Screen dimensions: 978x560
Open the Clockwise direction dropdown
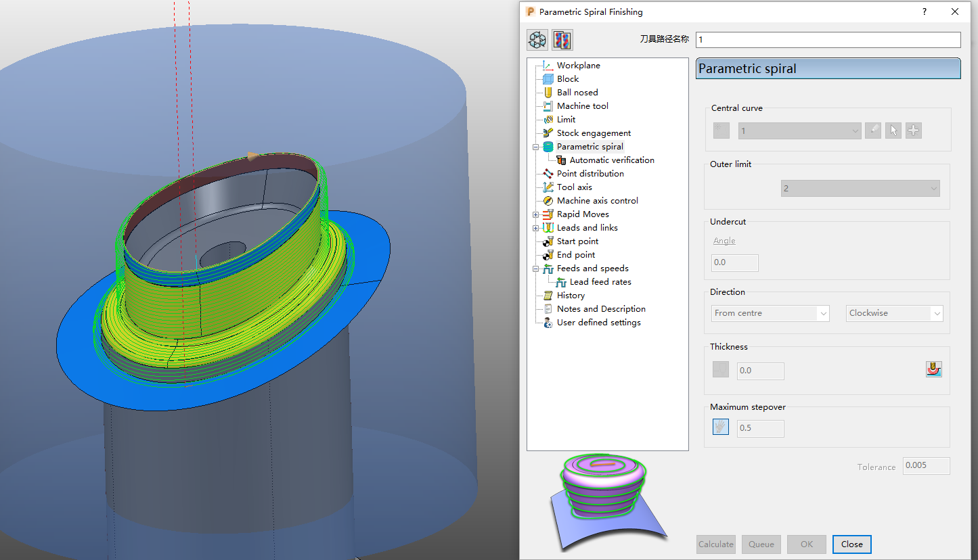[937, 313]
